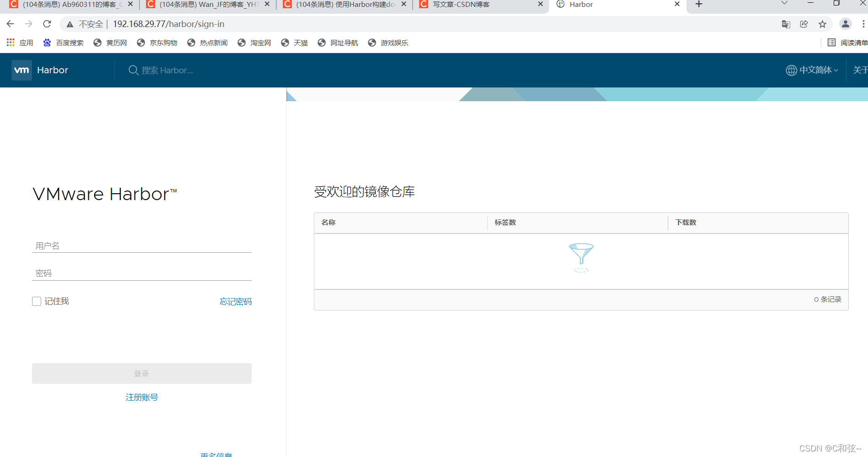Open the Google Translate icon in address bar
The height and width of the screenshot is (457, 868).
point(786,24)
